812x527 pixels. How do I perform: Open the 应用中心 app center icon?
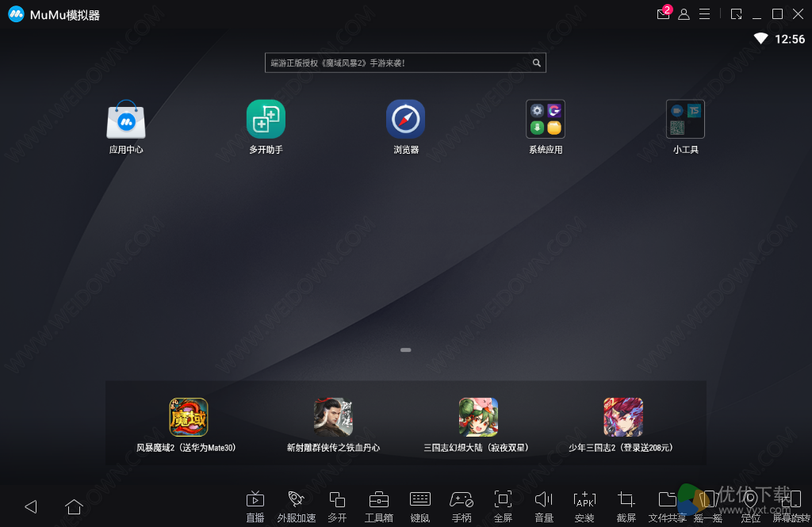tap(126, 120)
